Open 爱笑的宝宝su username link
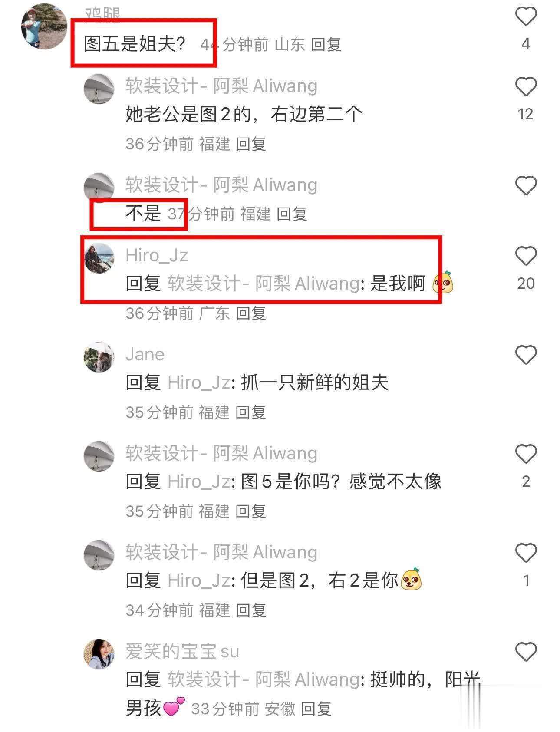Viewport: 560px width, 732px height. pos(182,651)
